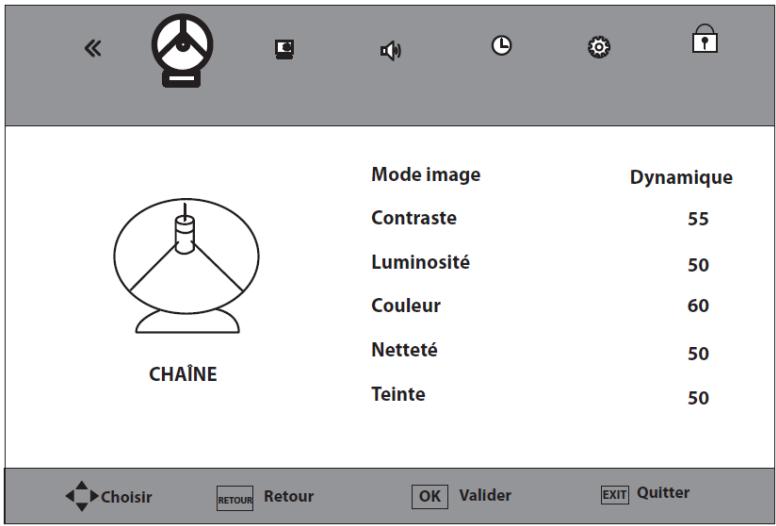This screenshot has height=526, width=776.
Task: Select the satellite dish Chaîne menu icon
Action: pyautogui.click(x=182, y=50)
